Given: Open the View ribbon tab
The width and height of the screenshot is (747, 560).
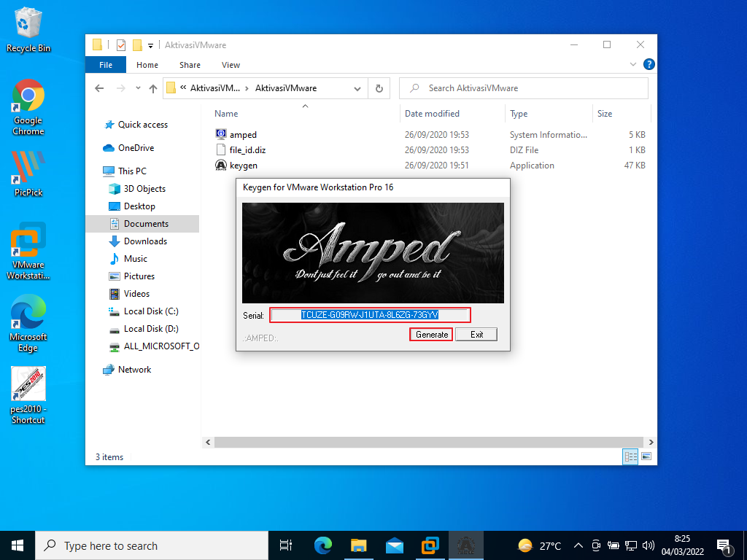Looking at the screenshot, I should (x=231, y=65).
